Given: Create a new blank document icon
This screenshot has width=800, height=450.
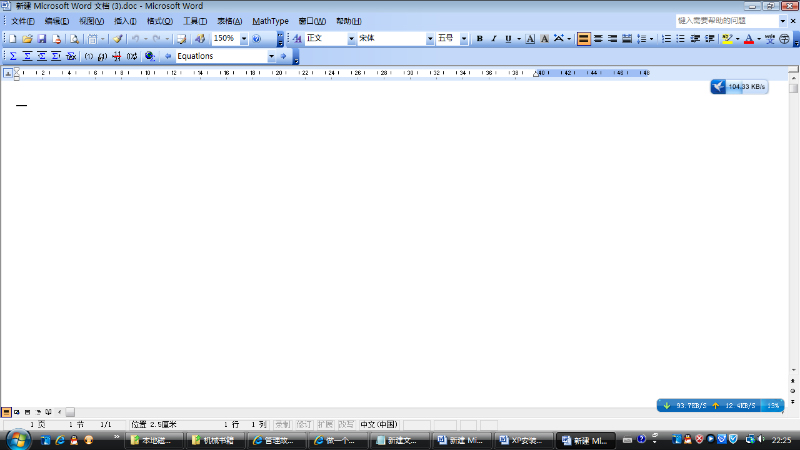Looking at the screenshot, I should pyautogui.click(x=12, y=39).
